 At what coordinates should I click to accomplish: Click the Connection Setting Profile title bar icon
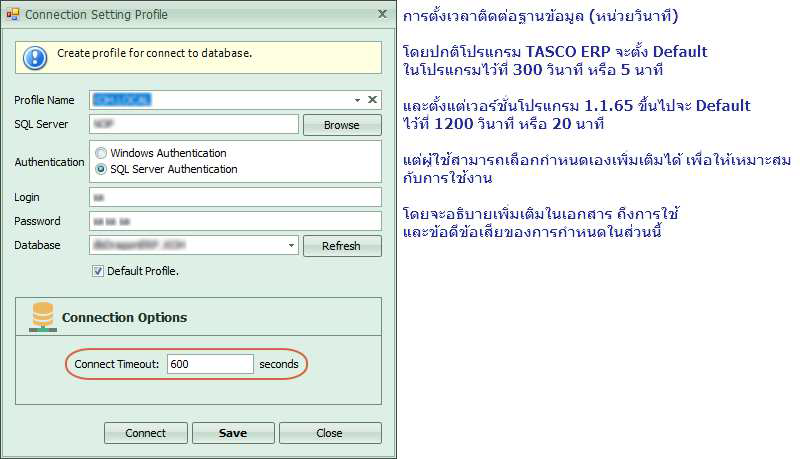point(13,15)
